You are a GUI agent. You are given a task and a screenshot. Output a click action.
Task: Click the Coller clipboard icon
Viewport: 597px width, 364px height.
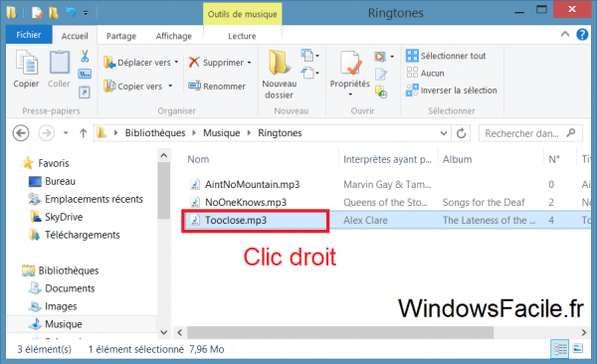pyautogui.click(x=59, y=62)
